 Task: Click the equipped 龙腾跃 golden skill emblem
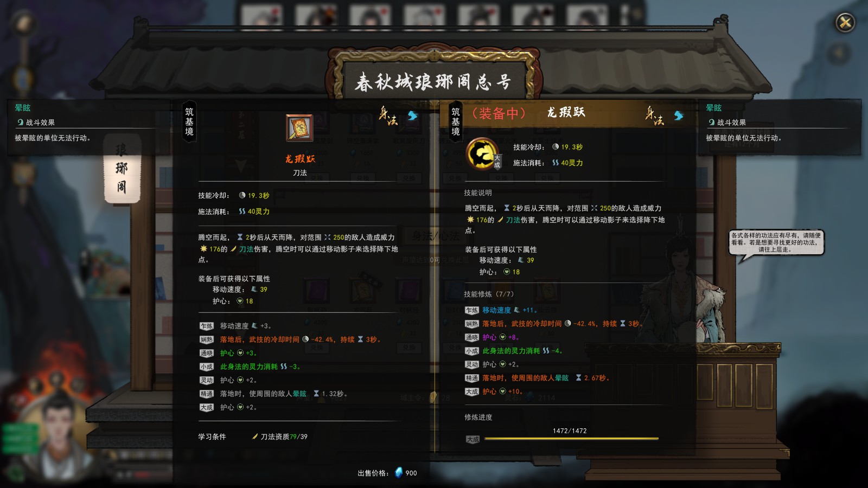tap(482, 153)
